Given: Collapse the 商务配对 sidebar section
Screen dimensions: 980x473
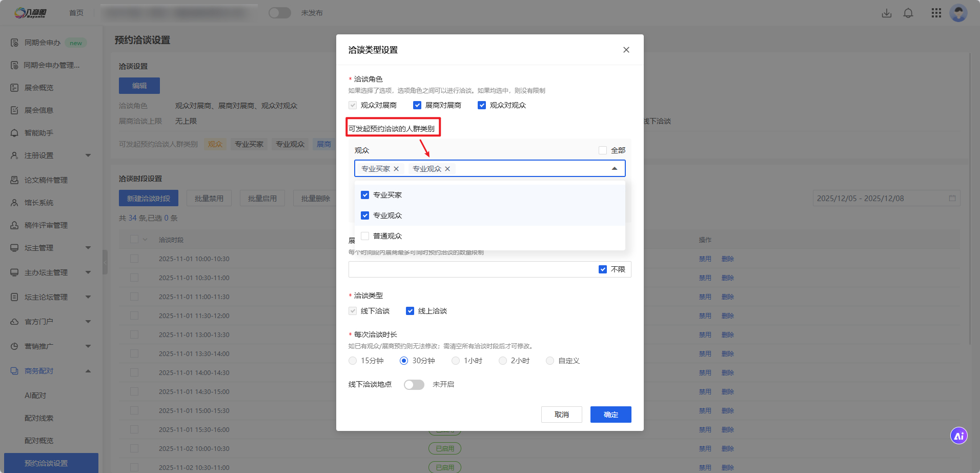Looking at the screenshot, I should [x=88, y=371].
